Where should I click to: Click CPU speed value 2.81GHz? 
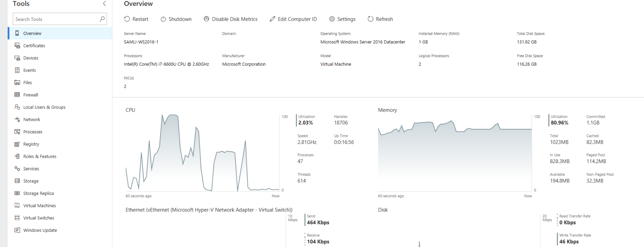click(307, 142)
